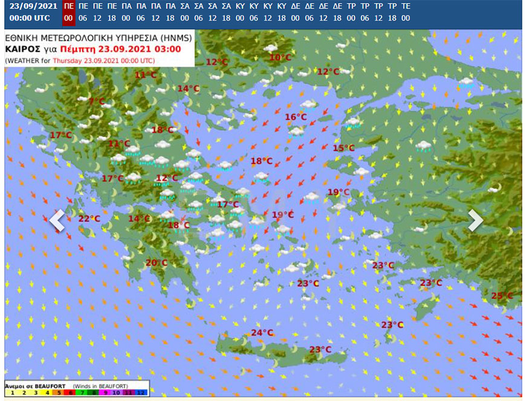Click the rain cloud icon at the map's northeast corner
The width and height of the screenshot is (532, 401).
tap(465, 83)
